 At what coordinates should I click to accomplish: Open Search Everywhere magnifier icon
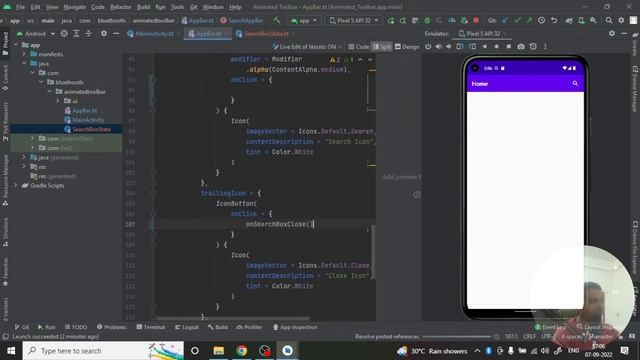pos(609,20)
